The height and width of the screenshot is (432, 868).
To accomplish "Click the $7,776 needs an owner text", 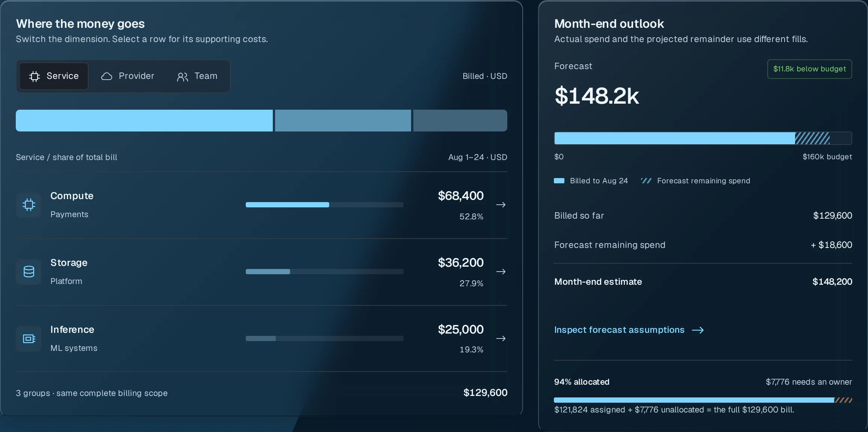I will coord(809,382).
